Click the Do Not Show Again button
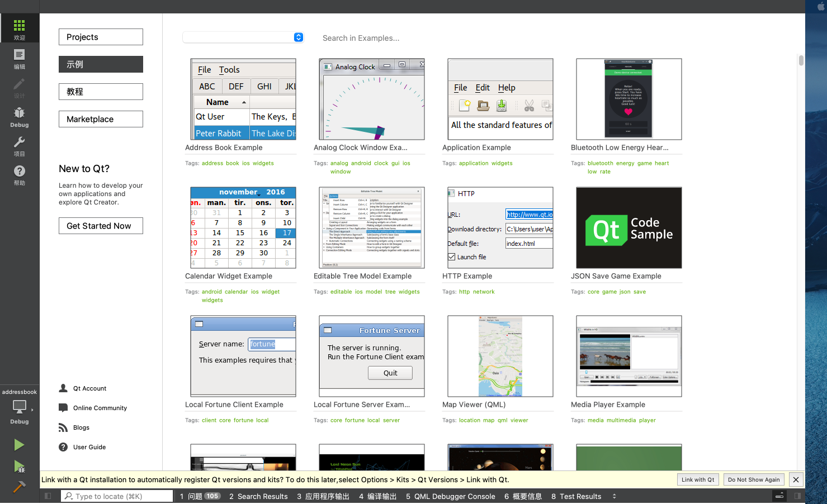 (x=754, y=479)
